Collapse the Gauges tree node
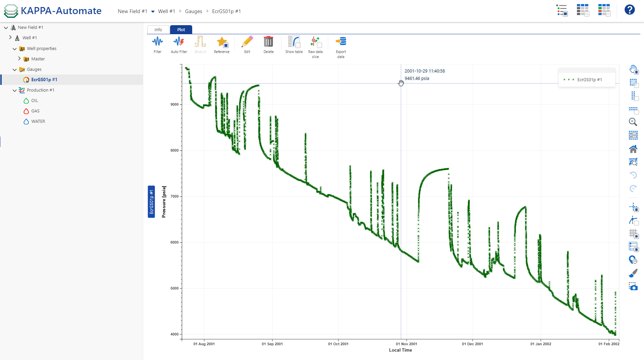Screen dimensions: 644x360 click(x=15, y=69)
